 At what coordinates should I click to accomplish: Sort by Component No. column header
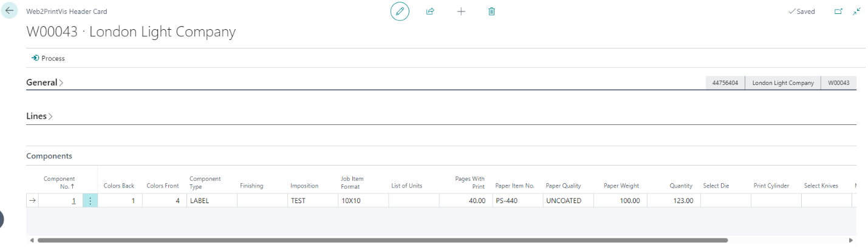[60, 183]
